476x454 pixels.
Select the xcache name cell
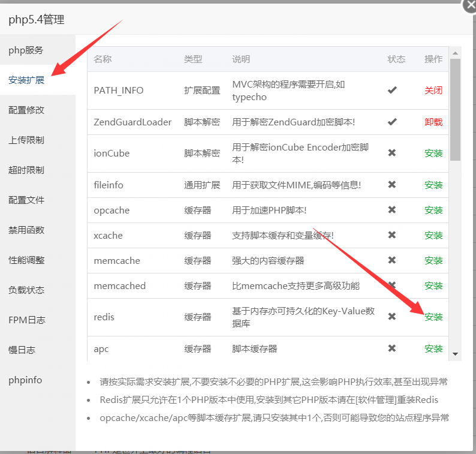[x=108, y=235]
